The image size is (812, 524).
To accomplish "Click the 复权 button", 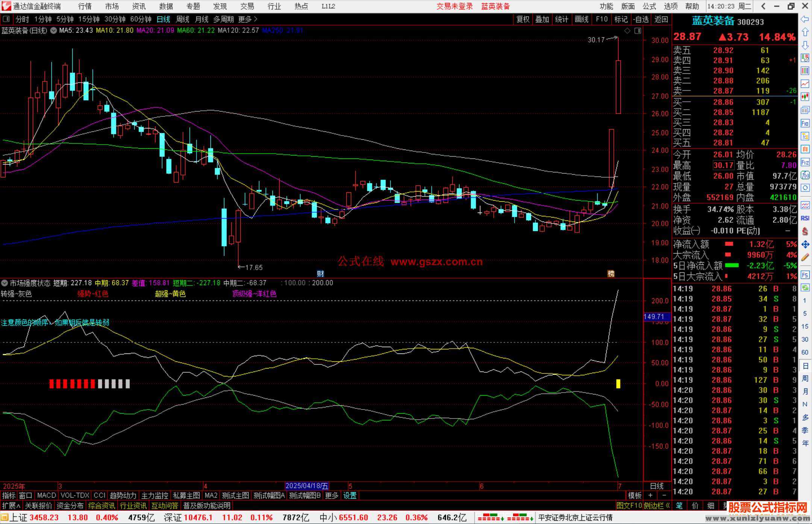I will [x=523, y=19].
